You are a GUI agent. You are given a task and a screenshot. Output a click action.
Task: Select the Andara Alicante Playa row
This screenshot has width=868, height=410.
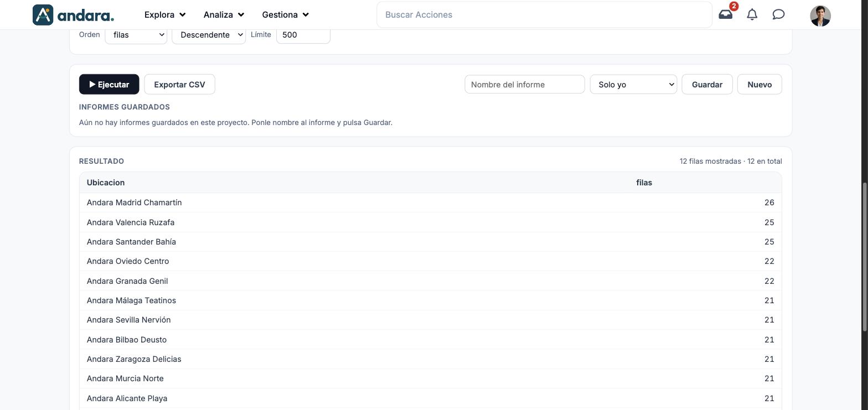tap(431, 398)
